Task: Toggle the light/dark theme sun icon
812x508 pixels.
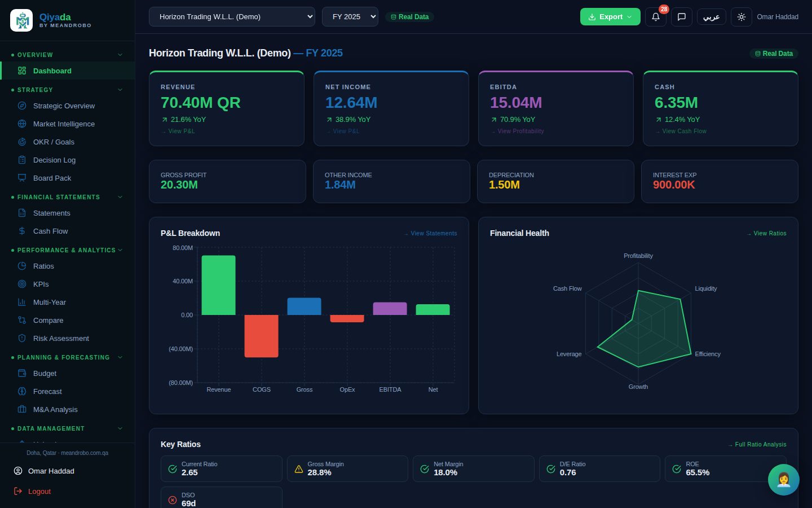Action: (741, 17)
